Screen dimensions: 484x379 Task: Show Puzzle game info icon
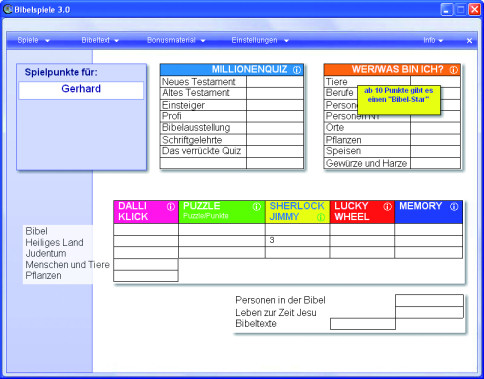256,207
